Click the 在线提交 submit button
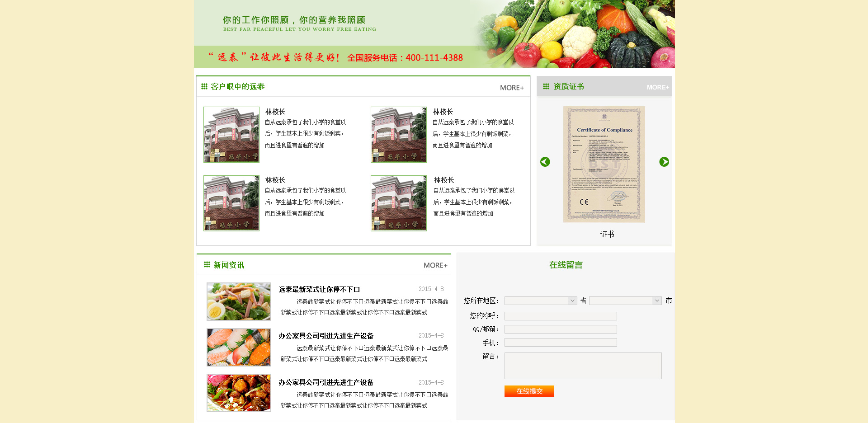The height and width of the screenshot is (423, 868). (529, 391)
